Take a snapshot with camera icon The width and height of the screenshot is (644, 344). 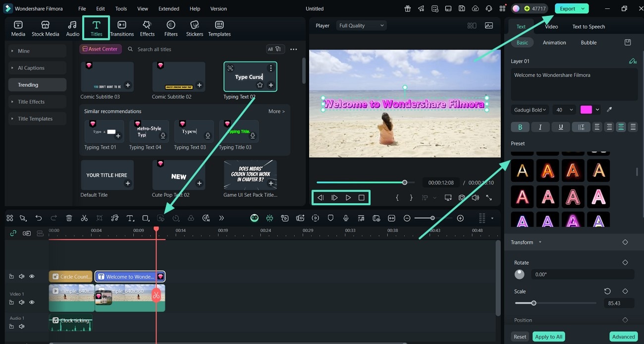coord(462,197)
